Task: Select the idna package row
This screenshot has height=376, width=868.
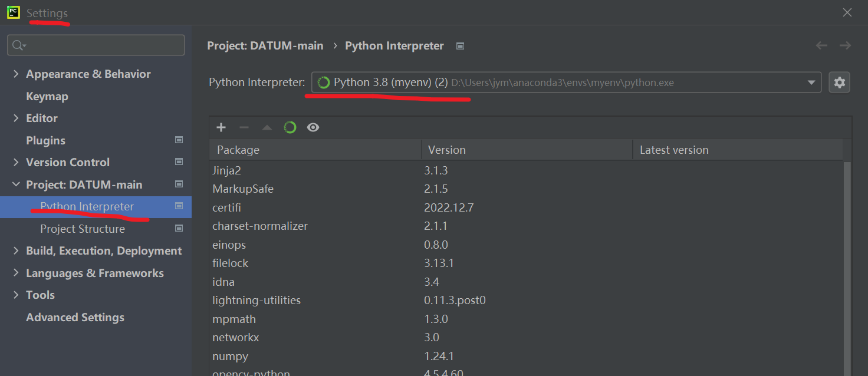Action: [526, 282]
